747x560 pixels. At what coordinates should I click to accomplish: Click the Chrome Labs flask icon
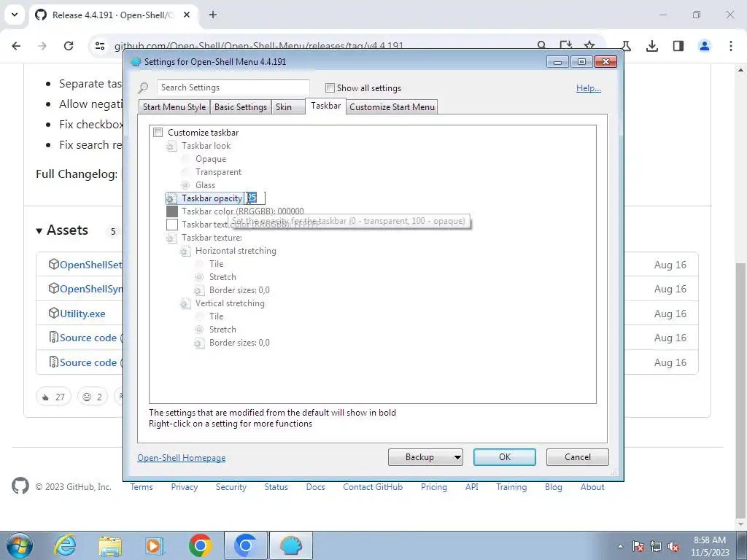tap(627, 46)
